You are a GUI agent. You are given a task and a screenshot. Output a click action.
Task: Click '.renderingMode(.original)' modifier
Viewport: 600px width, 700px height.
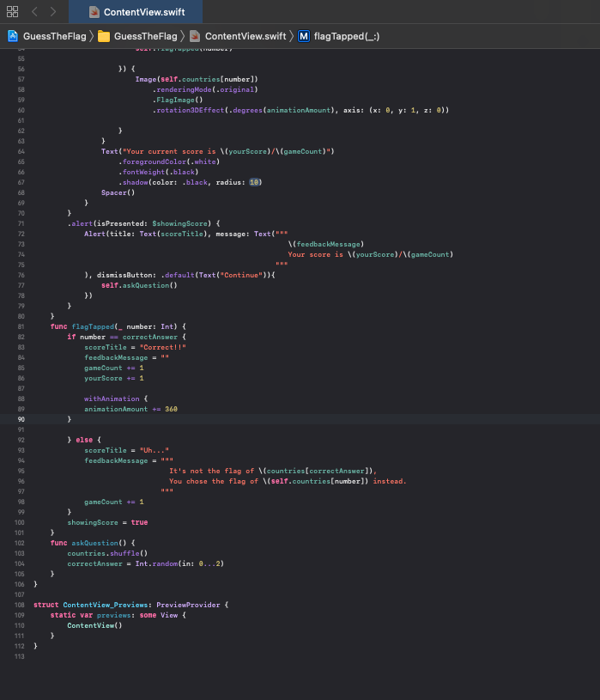205,89
